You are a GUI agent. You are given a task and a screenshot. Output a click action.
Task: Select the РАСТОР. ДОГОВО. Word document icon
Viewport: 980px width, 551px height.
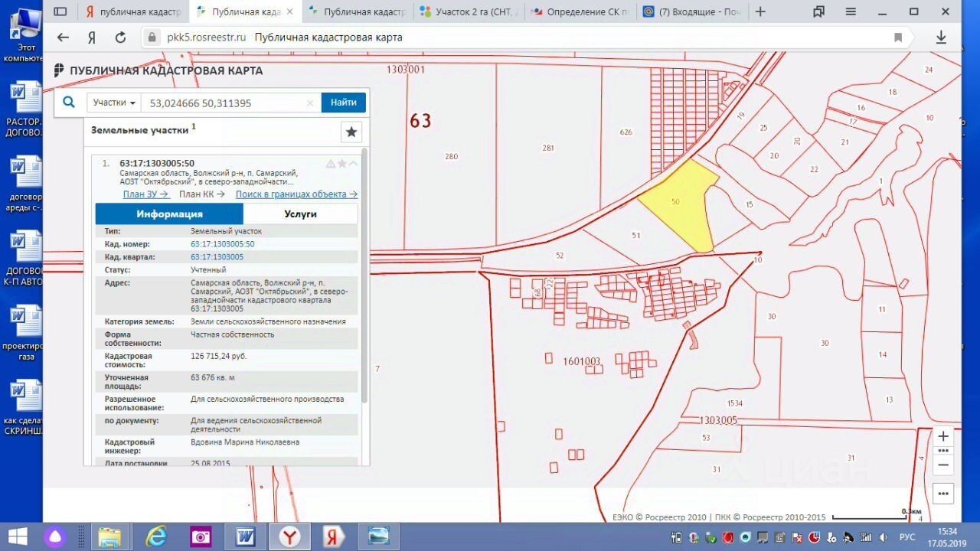(x=26, y=109)
